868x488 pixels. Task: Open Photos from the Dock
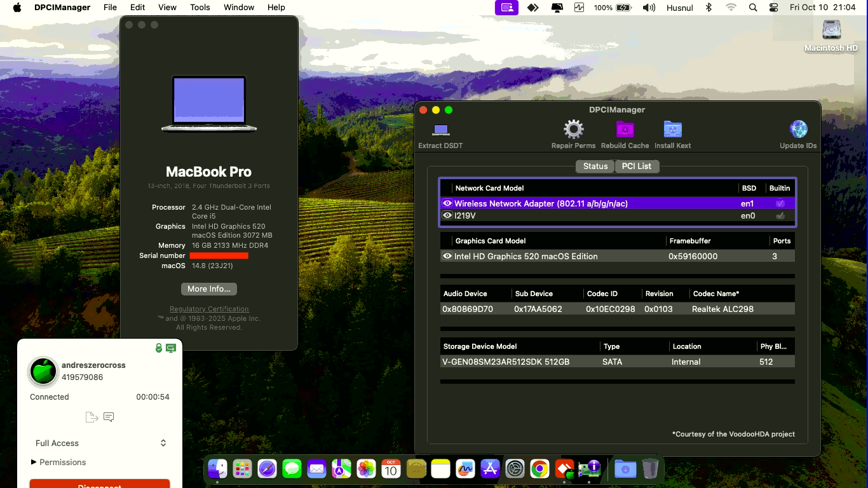click(x=366, y=470)
